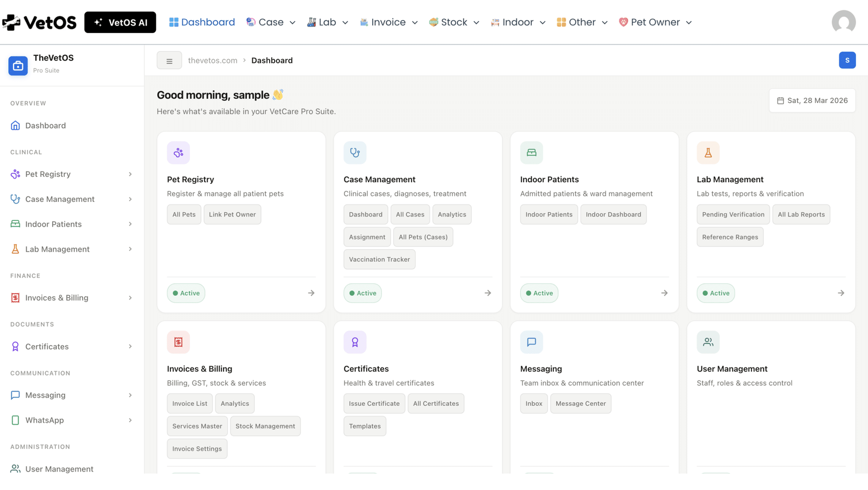
Task: Open the user avatar in the top right corner
Action: (843, 22)
